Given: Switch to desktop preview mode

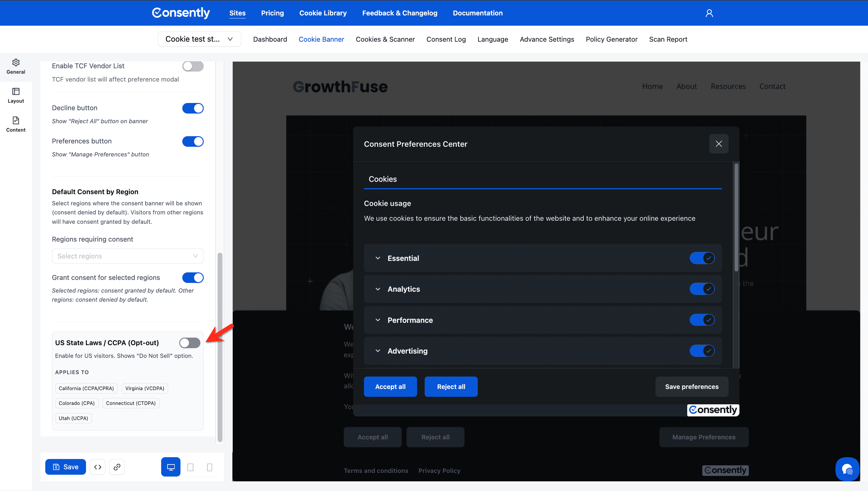Looking at the screenshot, I should pyautogui.click(x=171, y=467).
